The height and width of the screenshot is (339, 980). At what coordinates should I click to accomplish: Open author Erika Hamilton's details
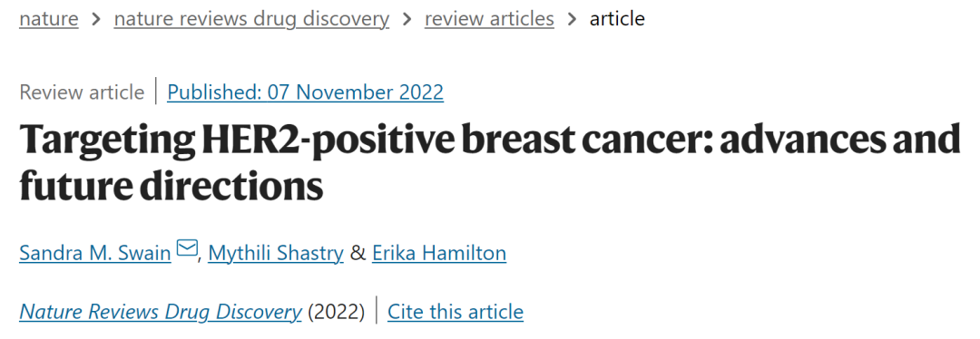[439, 254]
